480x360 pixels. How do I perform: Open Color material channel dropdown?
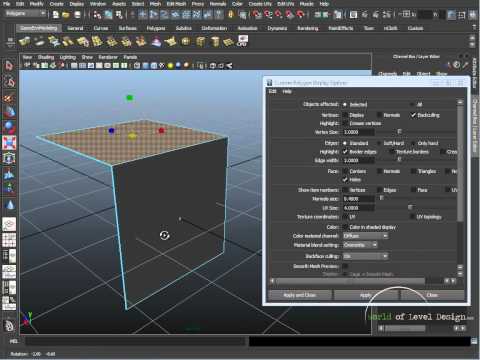pos(366,236)
